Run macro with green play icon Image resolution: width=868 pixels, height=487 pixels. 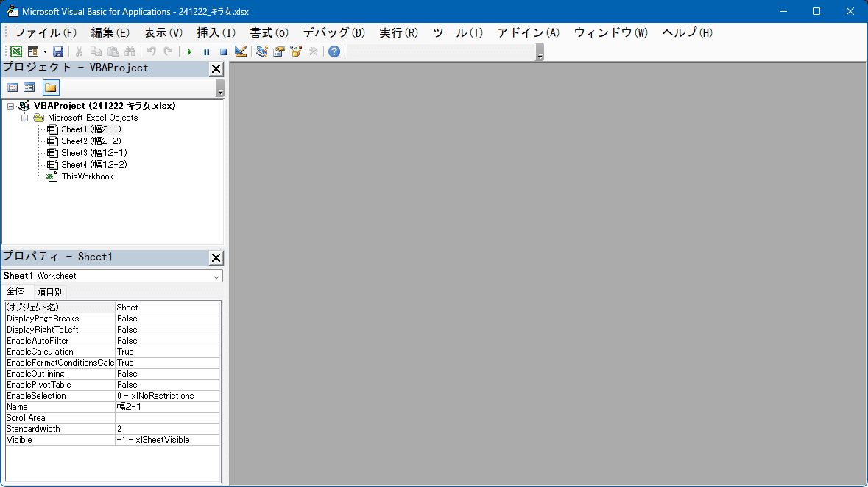(189, 51)
